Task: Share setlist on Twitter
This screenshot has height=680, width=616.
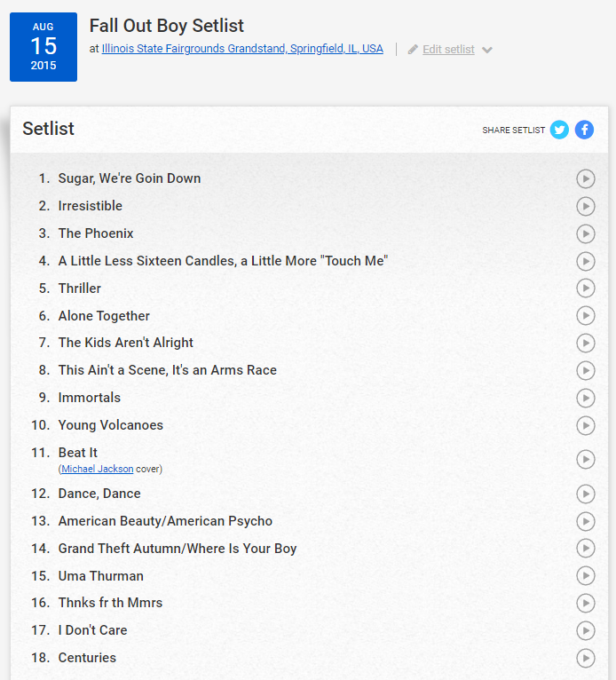Action: [x=559, y=130]
